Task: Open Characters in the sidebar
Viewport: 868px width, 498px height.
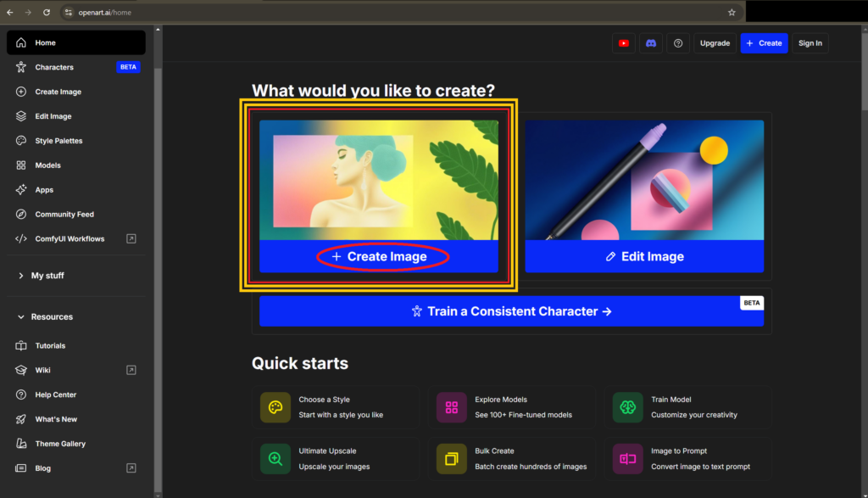Action: (54, 67)
